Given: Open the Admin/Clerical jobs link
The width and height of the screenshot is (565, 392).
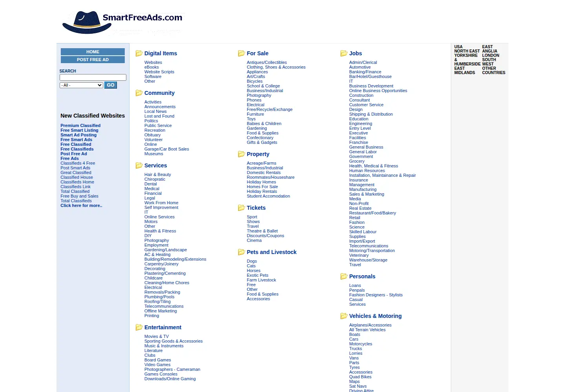Looking at the screenshot, I should pyautogui.click(x=363, y=62).
